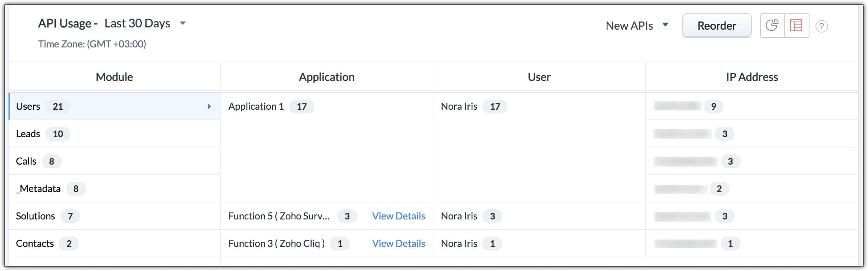Click the Reorder button
The height and width of the screenshot is (271, 868).
pos(716,26)
